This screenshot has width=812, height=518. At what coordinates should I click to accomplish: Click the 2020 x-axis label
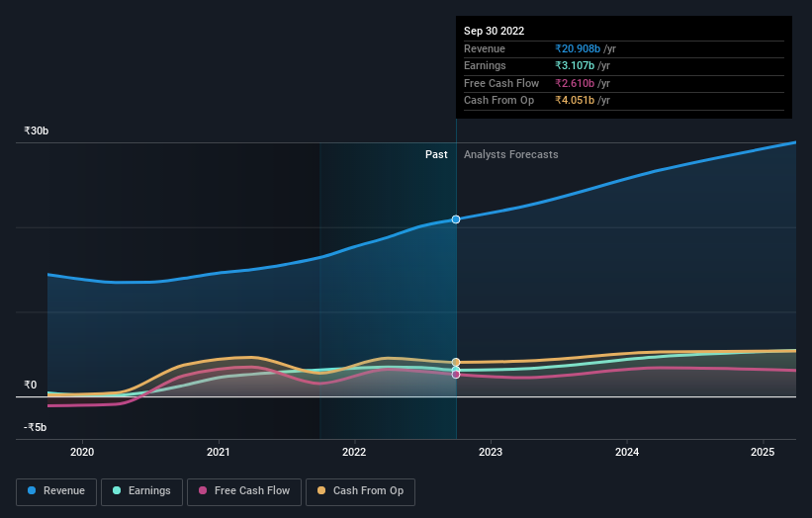pos(82,453)
